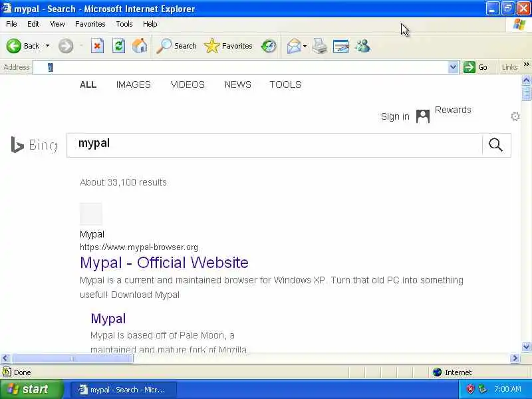Click the Print icon
The height and width of the screenshot is (399, 532).
pos(320,46)
